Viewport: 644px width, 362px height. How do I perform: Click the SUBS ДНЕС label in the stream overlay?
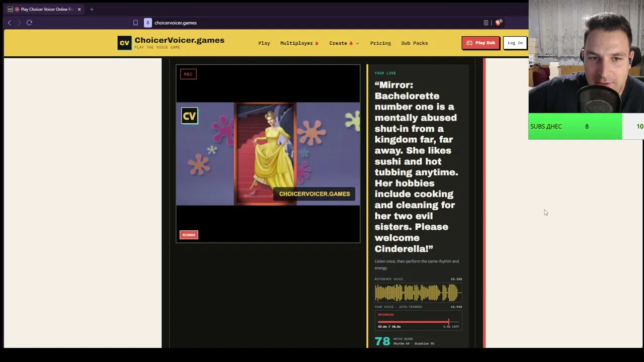point(546,126)
